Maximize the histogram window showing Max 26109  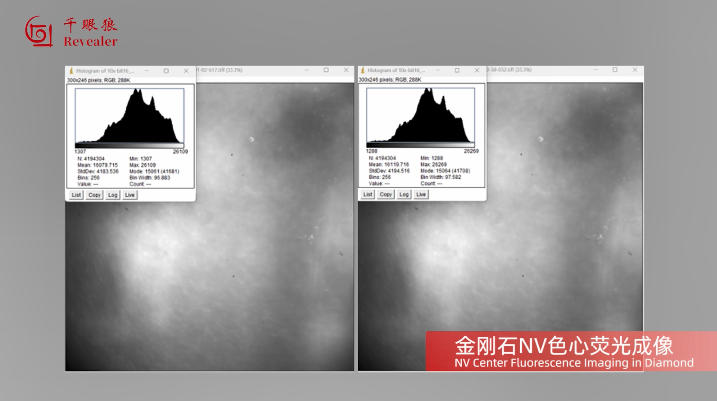pyautogui.click(x=166, y=71)
